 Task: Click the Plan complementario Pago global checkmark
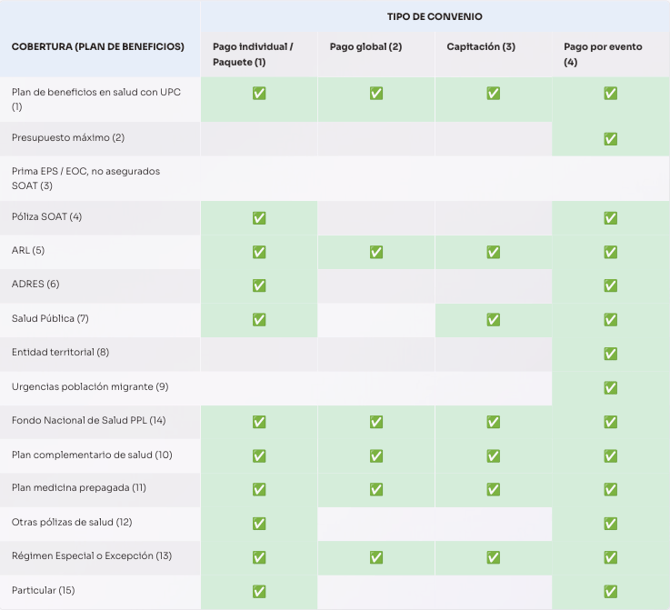[376, 456]
